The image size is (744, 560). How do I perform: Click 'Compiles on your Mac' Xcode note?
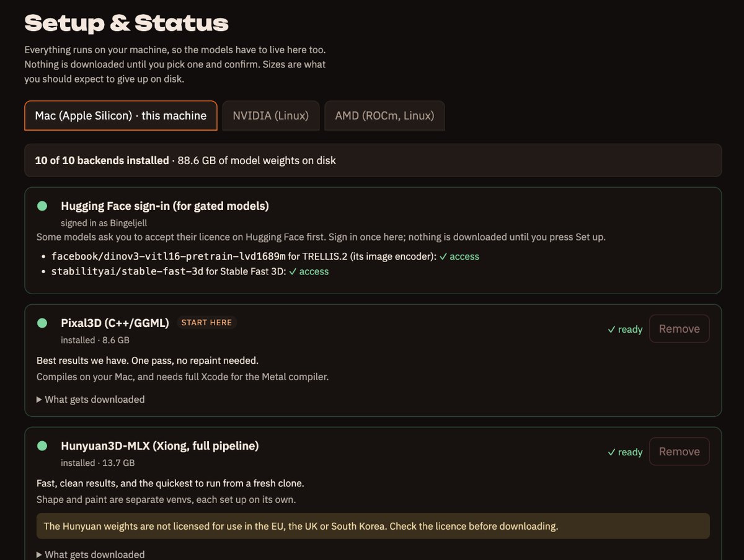(182, 376)
